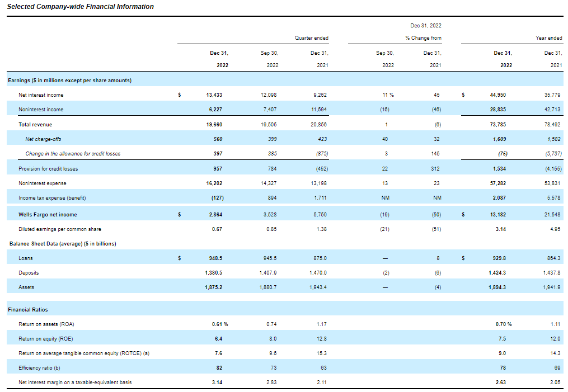This screenshot has width=568, height=392.
Task: Click diluted EPS value 0.67
Action: (x=217, y=229)
